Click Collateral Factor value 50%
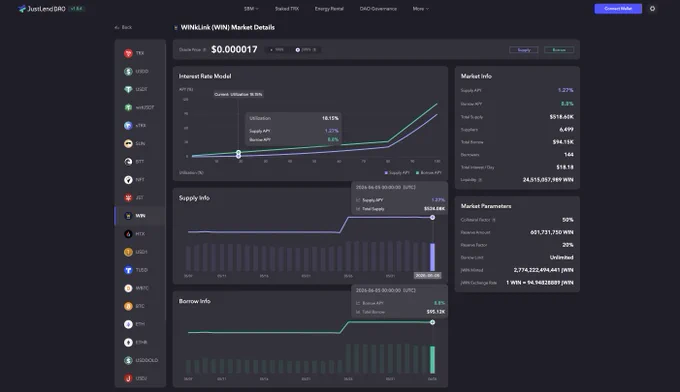Viewport: 680px width, 392px height. (567, 220)
